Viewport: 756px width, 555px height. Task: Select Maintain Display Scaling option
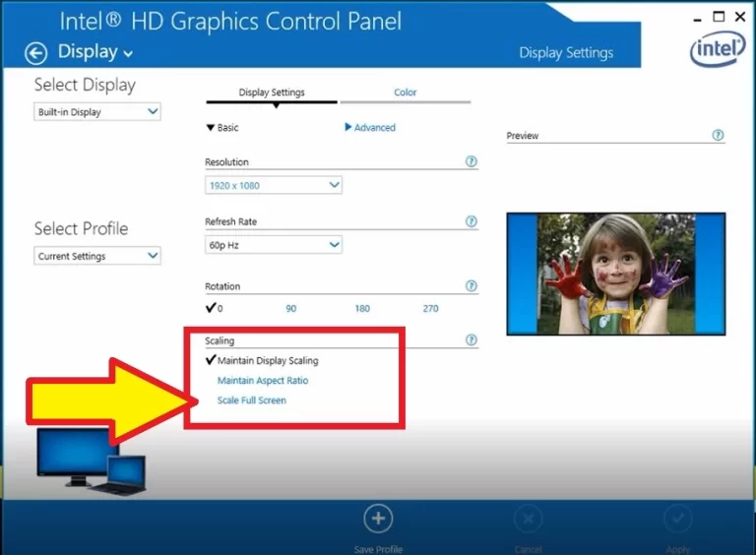(267, 361)
